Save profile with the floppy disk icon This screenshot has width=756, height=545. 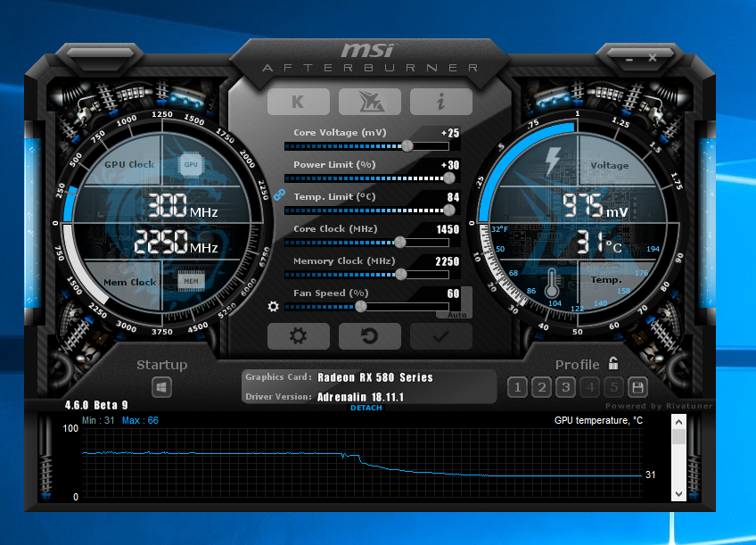(638, 387)
